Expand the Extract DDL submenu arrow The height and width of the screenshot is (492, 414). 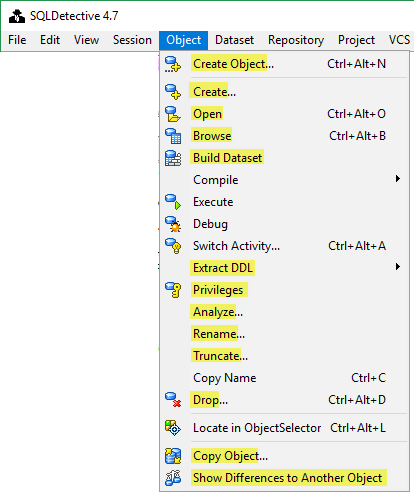[397, 267]
